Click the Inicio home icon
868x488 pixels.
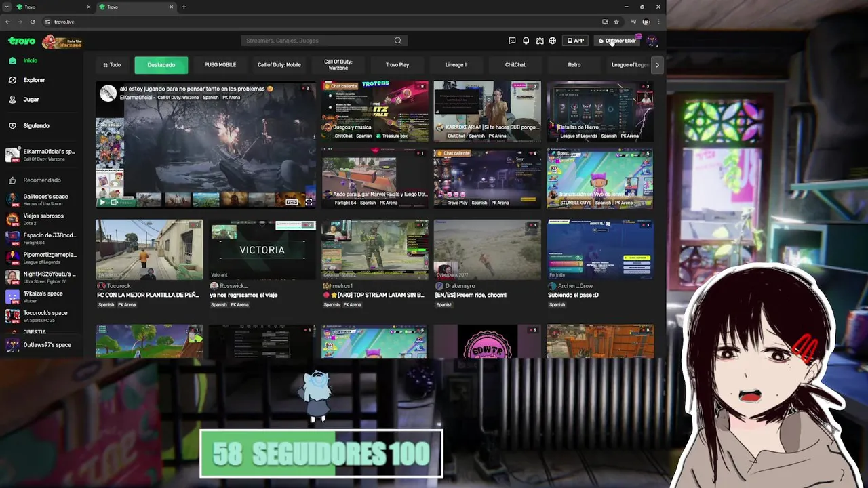click(x=12, y=60)
